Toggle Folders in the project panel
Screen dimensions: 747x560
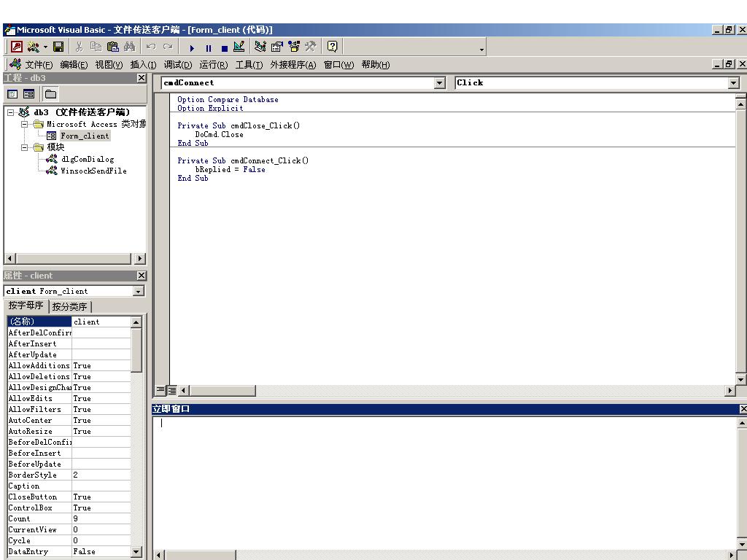pyautogui.click(x=50, y=94)
